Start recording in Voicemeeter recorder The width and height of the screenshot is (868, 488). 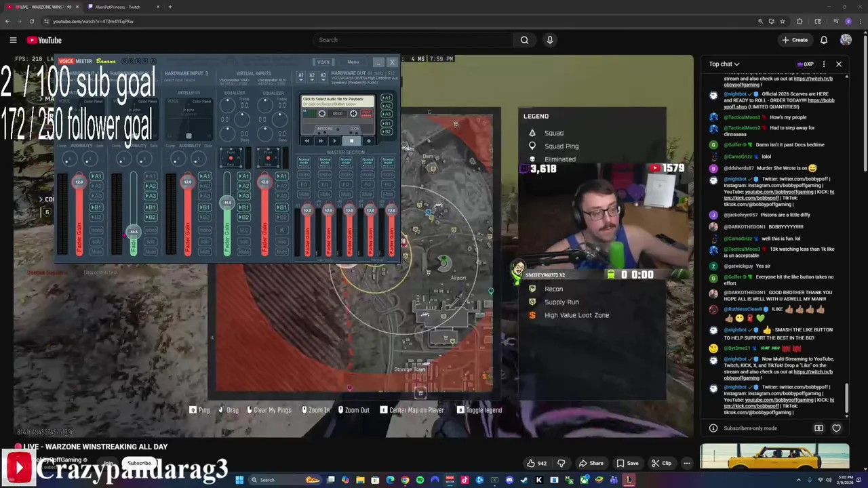tap(369, 141)
